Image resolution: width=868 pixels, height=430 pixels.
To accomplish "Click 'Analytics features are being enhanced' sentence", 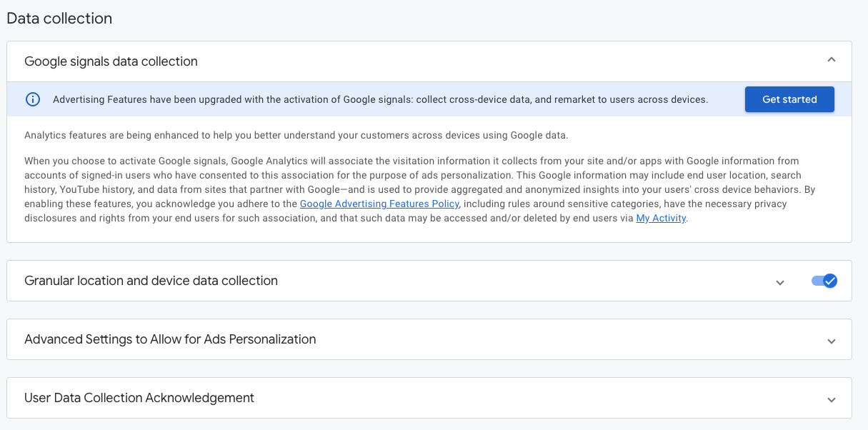I will 296,135.
